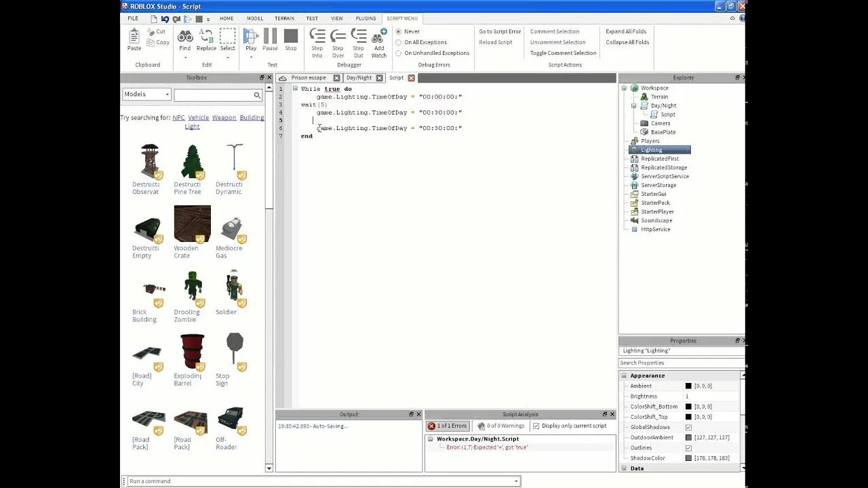Open the Prison escape document tab
Viewport: 868px width, 488px height.
[309, 78]
